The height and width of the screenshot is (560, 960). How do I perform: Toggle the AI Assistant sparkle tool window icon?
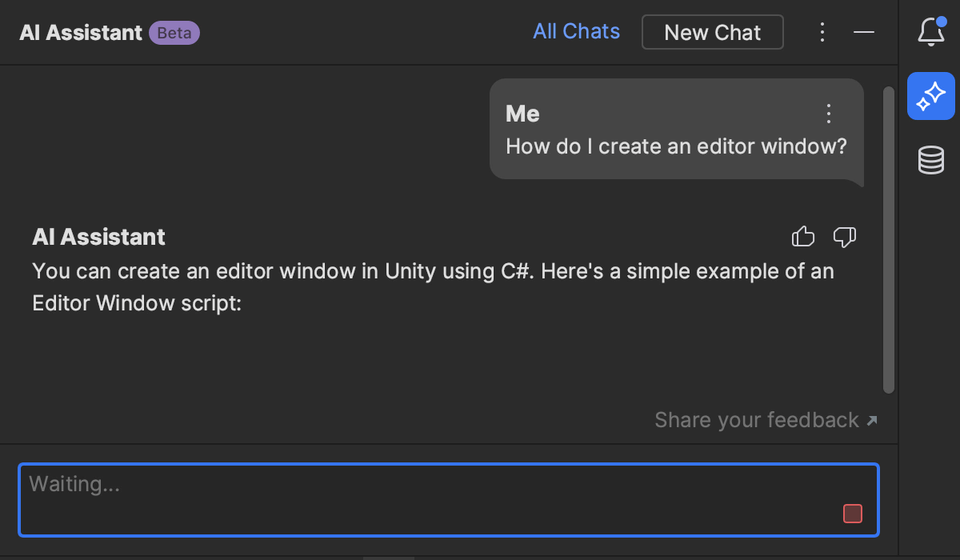click(x=930, y=96)
